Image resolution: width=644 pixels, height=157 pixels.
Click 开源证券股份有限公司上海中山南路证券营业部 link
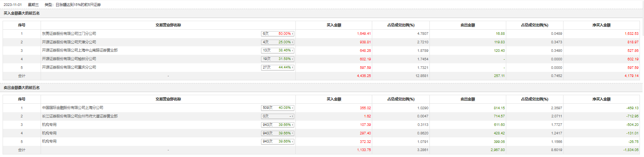click(x=80, y=50)
